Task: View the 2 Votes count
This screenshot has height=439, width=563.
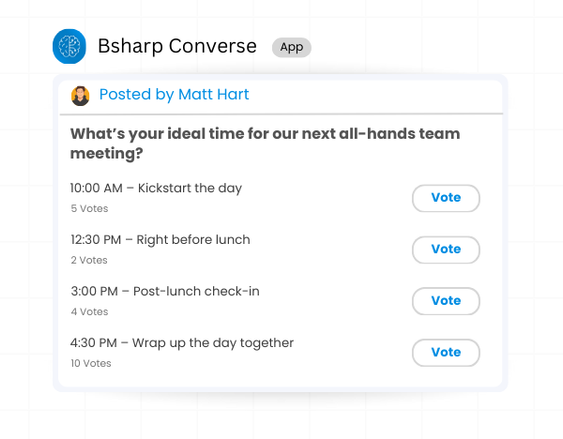Action: pyautogui.click(x=89, y=260)
